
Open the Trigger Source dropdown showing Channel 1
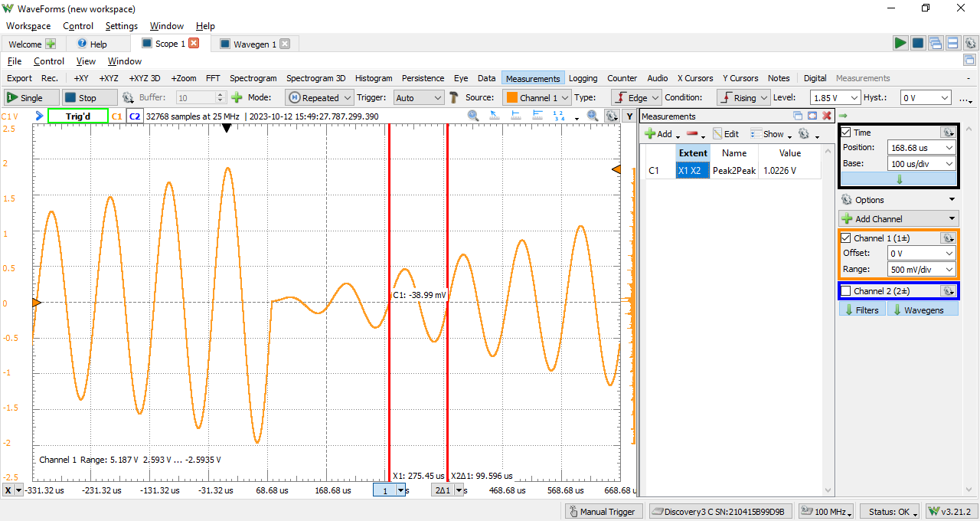(537, 97)
